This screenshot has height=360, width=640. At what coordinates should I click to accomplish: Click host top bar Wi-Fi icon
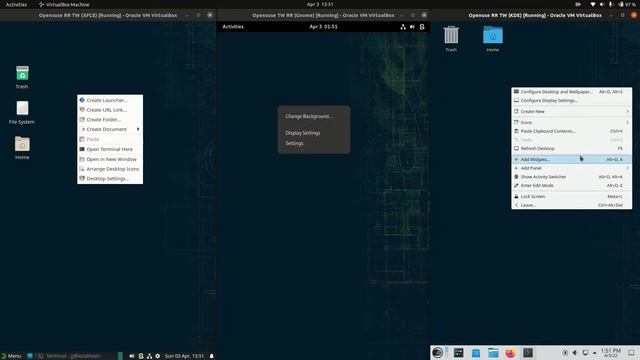click(593, 4)
